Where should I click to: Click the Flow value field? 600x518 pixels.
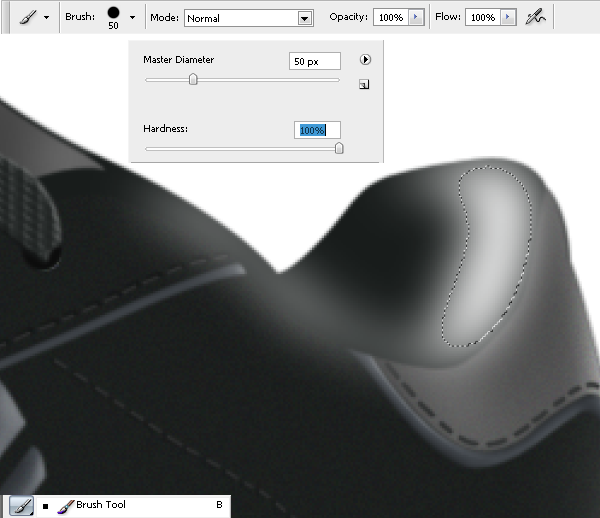pos(483,18)
